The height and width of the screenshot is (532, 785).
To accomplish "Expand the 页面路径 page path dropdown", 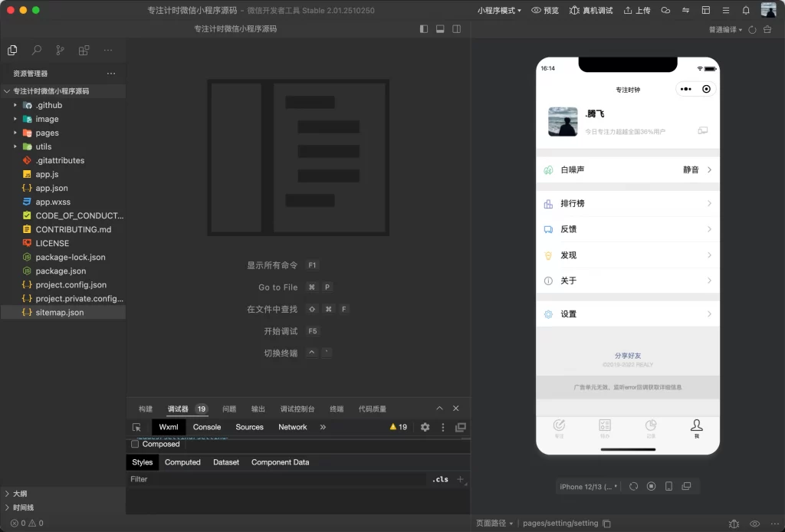I will [493, 523].
